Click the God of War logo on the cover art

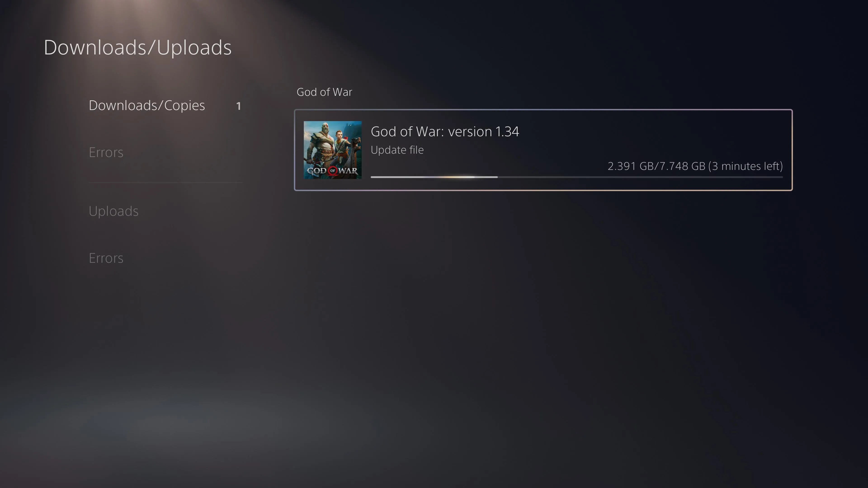[x=333, y=171]
